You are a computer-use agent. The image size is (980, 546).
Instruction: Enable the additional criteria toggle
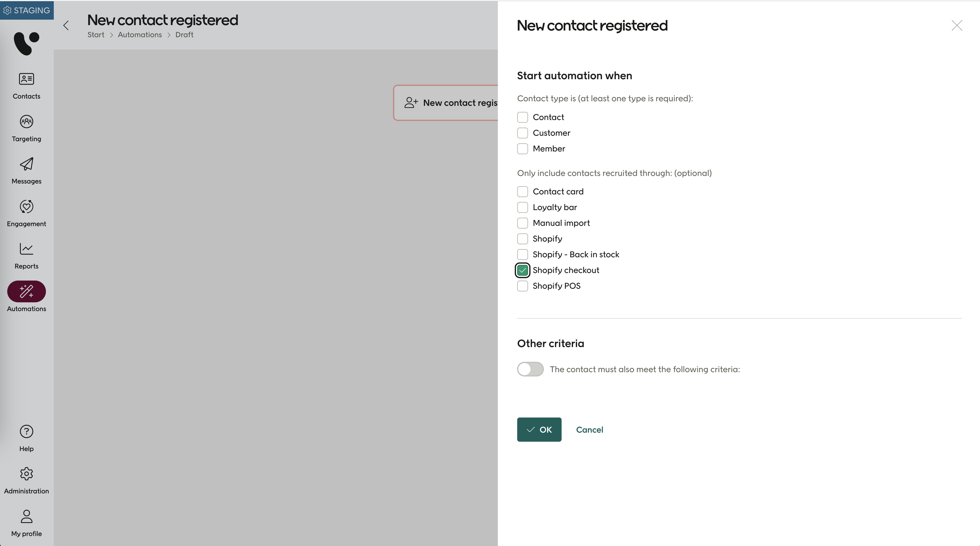click(x=530, y=369)
